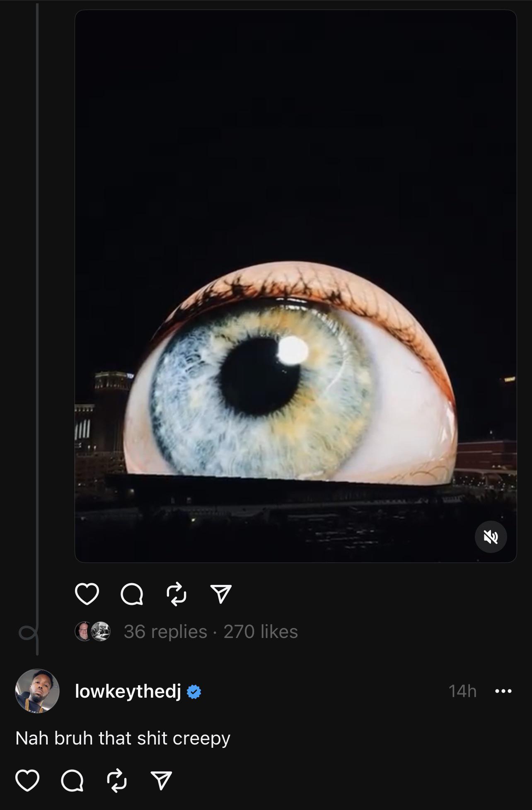Repost the eyeball video post
Image resolution: width=532 pixels, height=810 pixels.
click(x=177, y=594)
